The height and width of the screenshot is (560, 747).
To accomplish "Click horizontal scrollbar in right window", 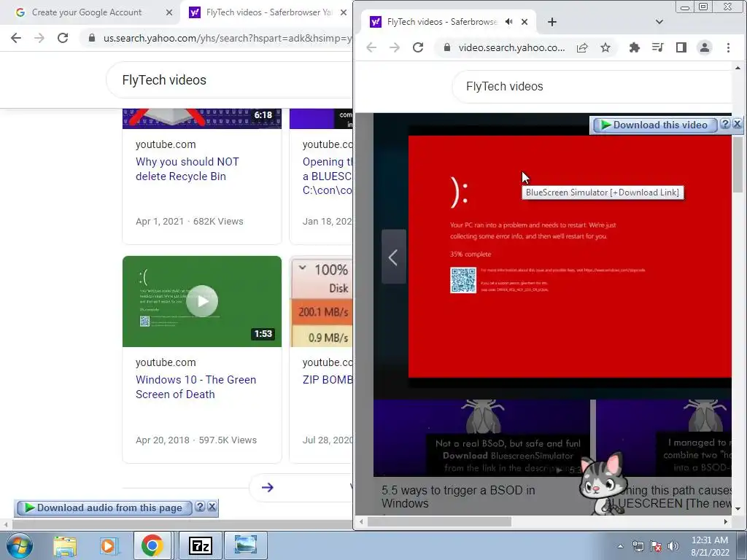I will 439,522.
